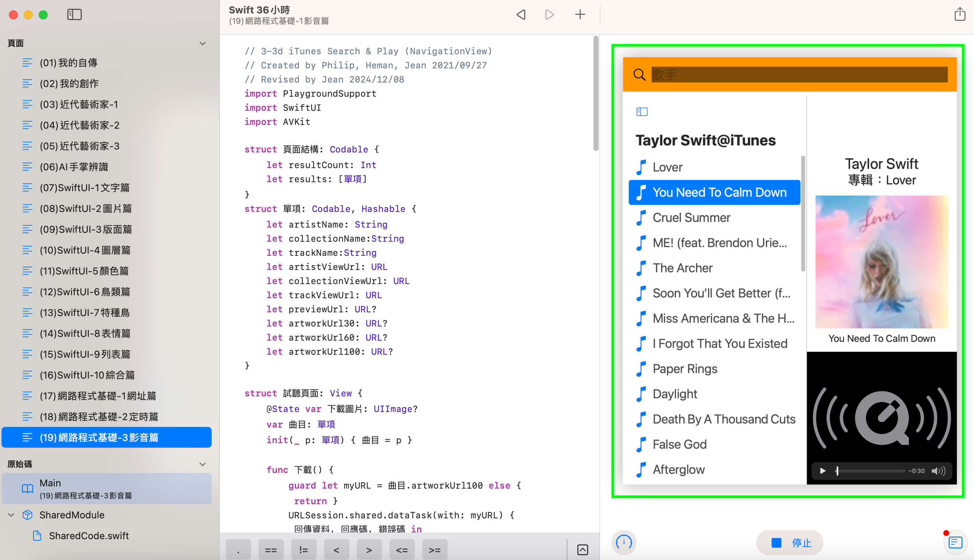Add new page with plus icon
Image resolution: width=974 pixels, height=560 pixels.
[x=580, y=15]
